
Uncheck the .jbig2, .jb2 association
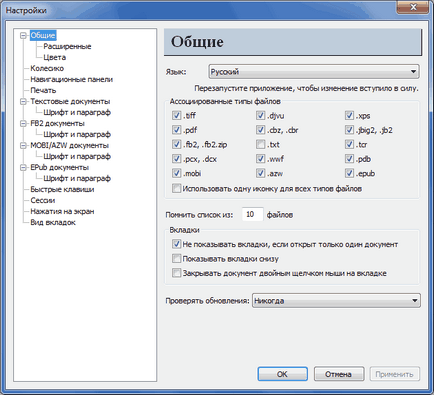pos(349,130)
